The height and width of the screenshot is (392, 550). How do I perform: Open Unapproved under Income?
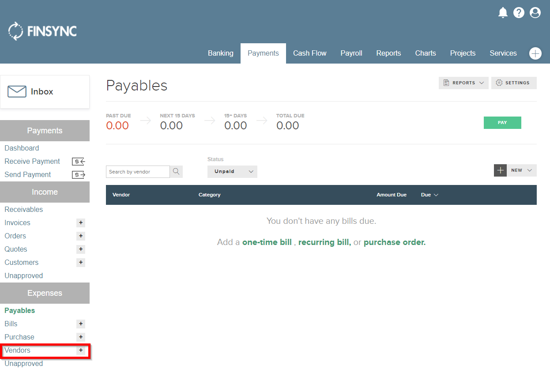pos(24,276)
